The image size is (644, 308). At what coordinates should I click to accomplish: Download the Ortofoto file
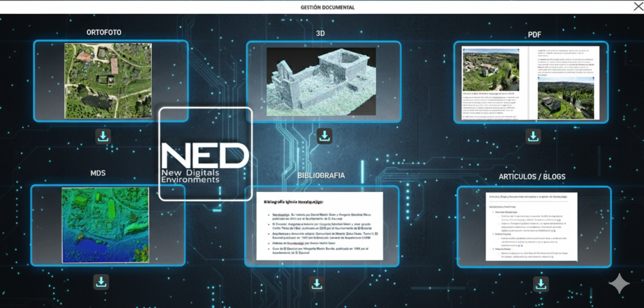[103, 136]
